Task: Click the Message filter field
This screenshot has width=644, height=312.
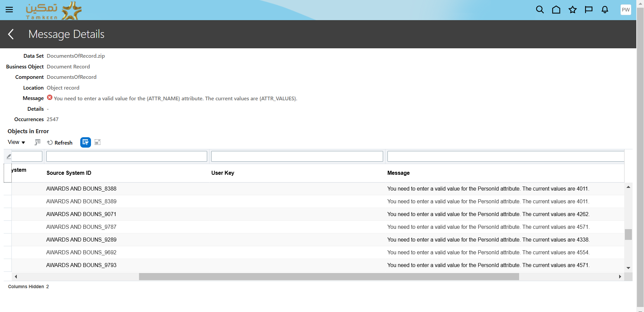Action: [506, 156]
